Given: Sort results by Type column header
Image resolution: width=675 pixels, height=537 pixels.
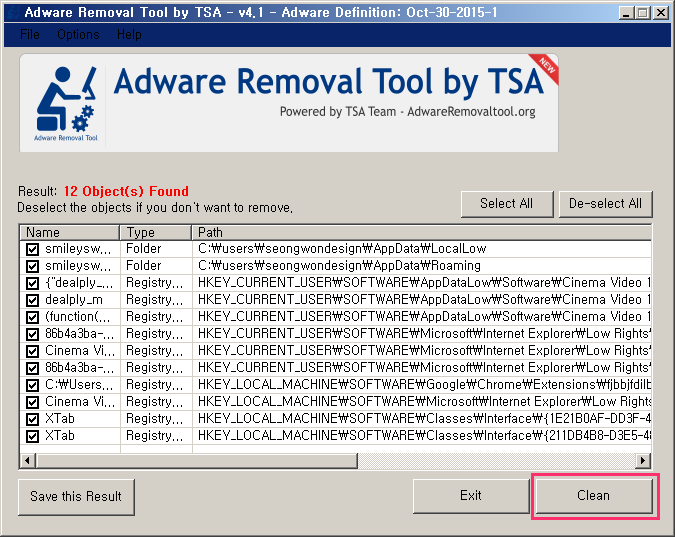Looking at the screenshot, I should coord(156,233).
